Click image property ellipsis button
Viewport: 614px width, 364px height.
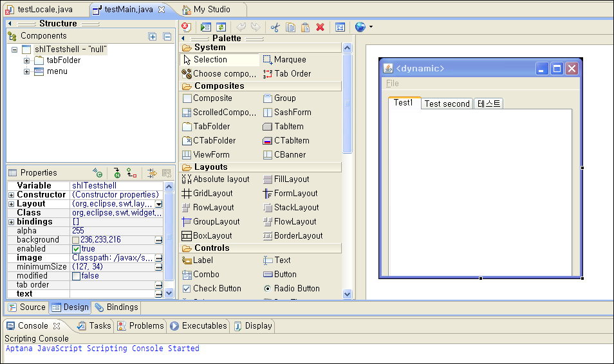point(158,258)
